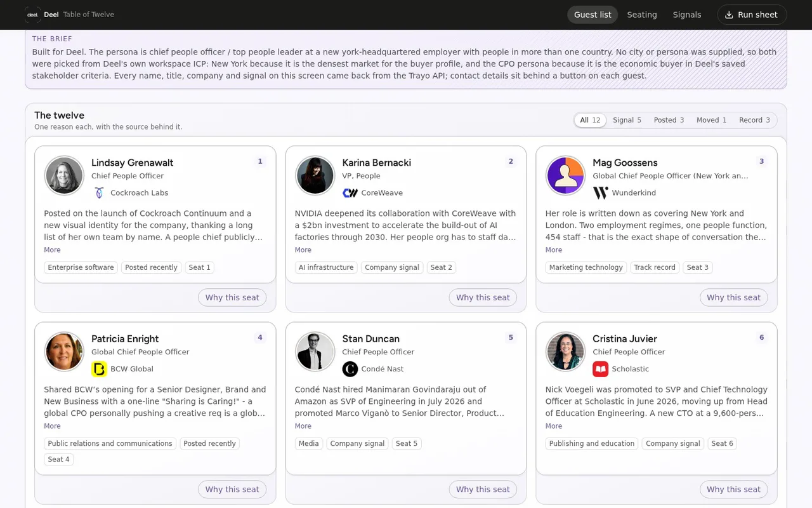Image resolution: width=812 pixels, height=508 pixels.
Task: Download the Run sheet
Action: (752, 15)
